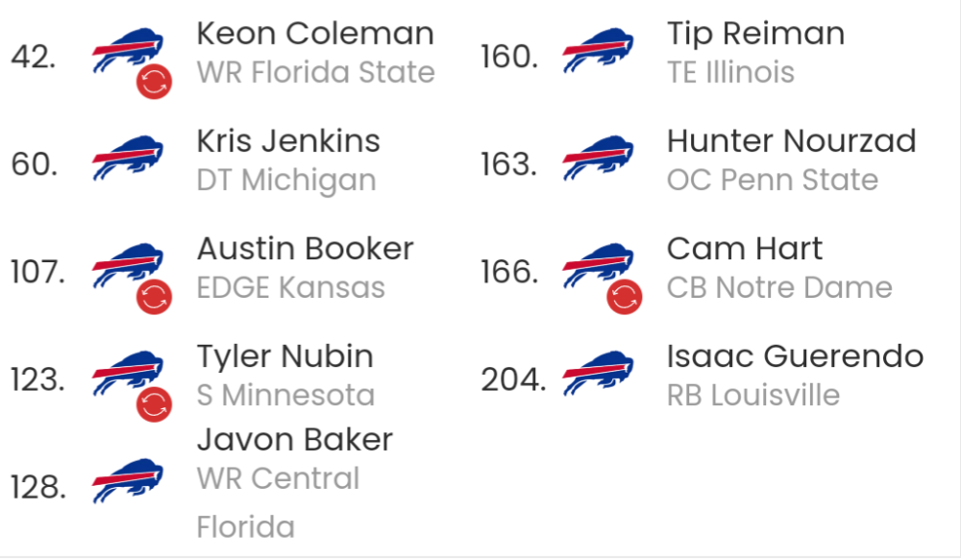Open Keon Coleman player name

tap(315, 34)
